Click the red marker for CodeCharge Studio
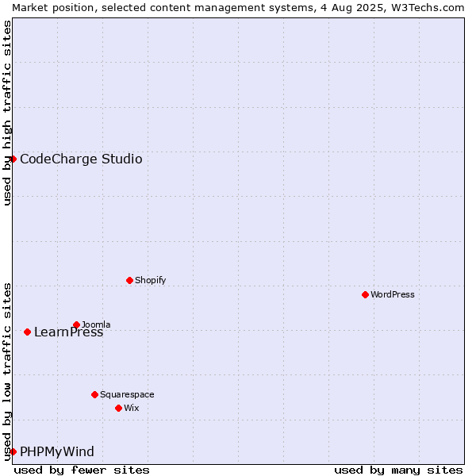476x476 pixels. point(13,159)
